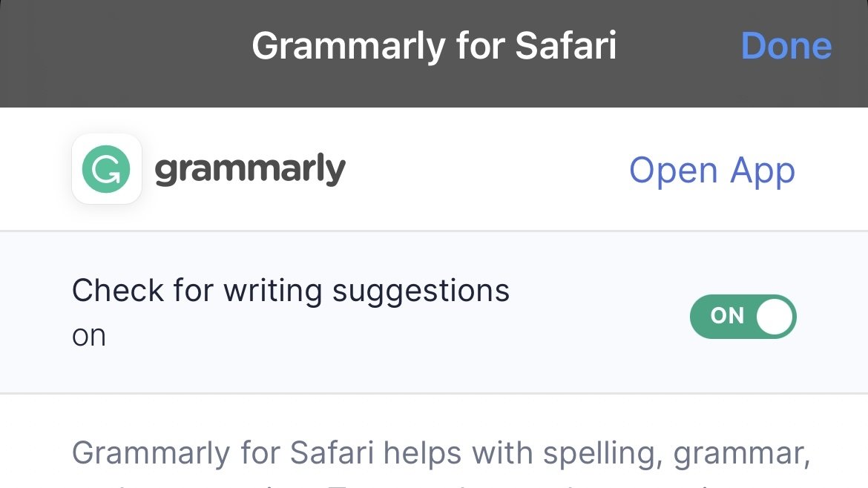Click the word grammar in the description
Viewport: 868px width, 488px height.
click(x=742, y=454)
